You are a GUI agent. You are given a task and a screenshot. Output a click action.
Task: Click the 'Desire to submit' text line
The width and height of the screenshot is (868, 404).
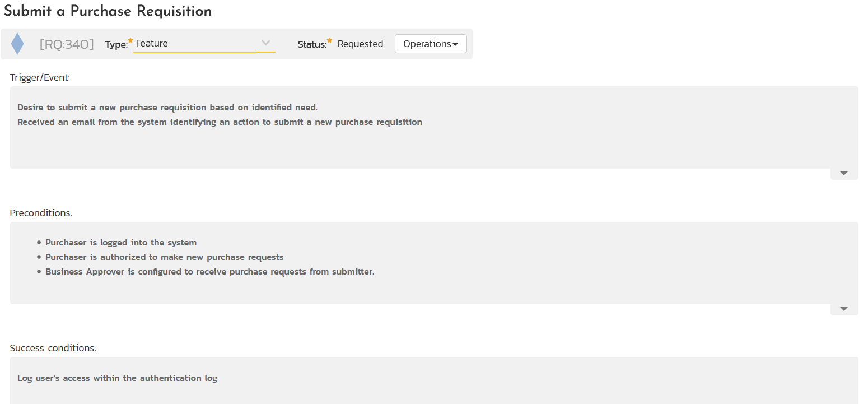(167, 107)
